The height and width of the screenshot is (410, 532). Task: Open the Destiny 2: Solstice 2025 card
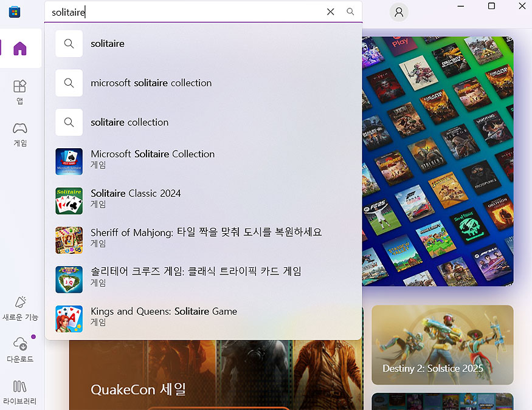pos(443,344)
